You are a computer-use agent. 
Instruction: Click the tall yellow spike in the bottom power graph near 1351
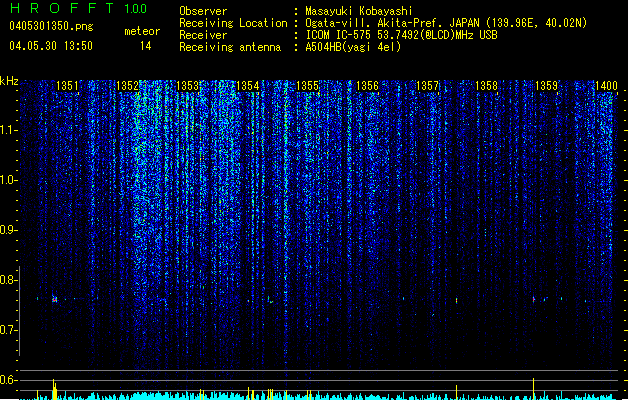pos(54,389)
